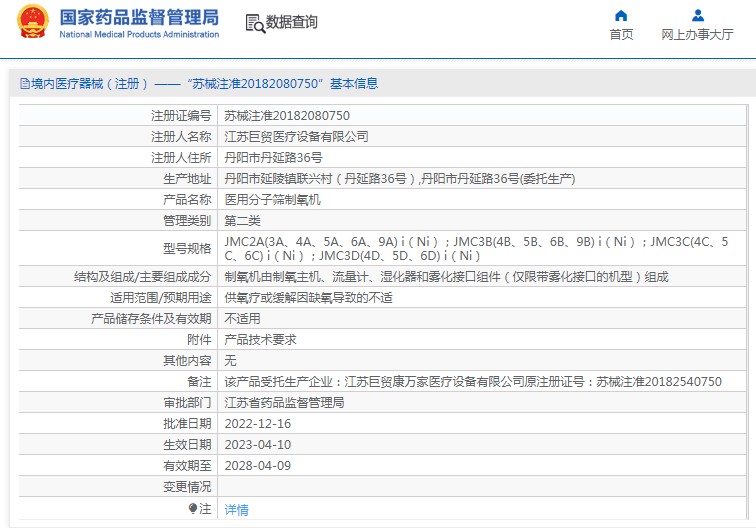Viewport: 756px width, 528px height.
Task: Click the 注册证编号 row label
Action: 181,116
